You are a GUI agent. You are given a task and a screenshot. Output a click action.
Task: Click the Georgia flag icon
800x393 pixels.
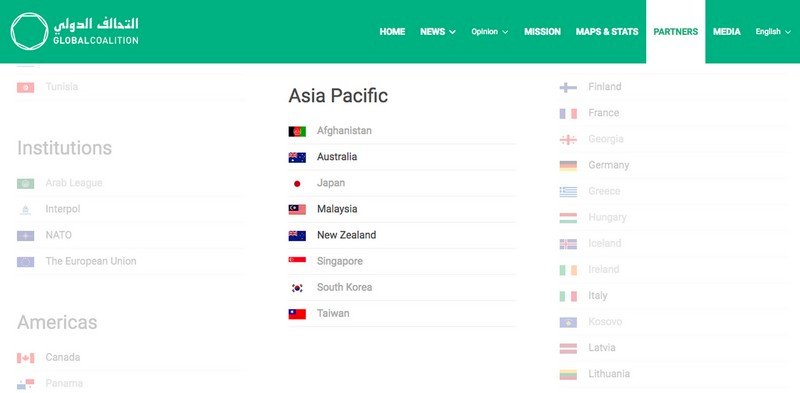click(568, 139)
